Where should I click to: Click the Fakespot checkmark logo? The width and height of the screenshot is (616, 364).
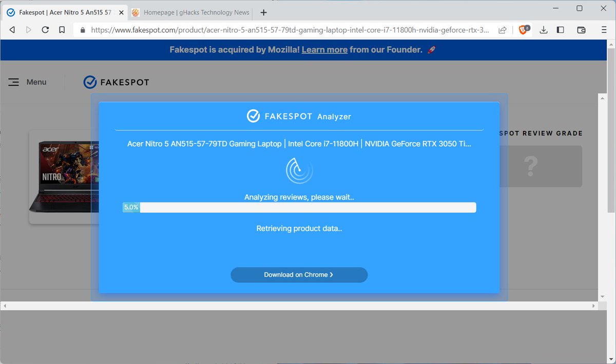point(90,81)
